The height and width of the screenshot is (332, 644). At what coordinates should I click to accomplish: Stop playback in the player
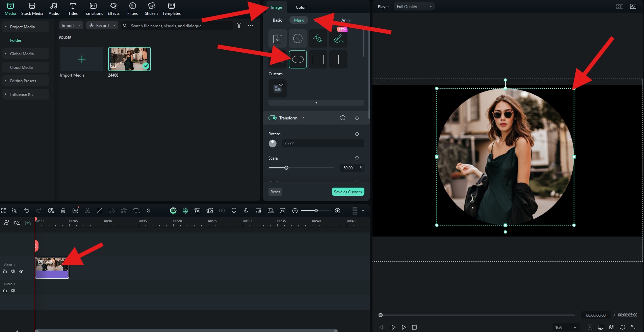pyautogui.click(x=414, y=327)
